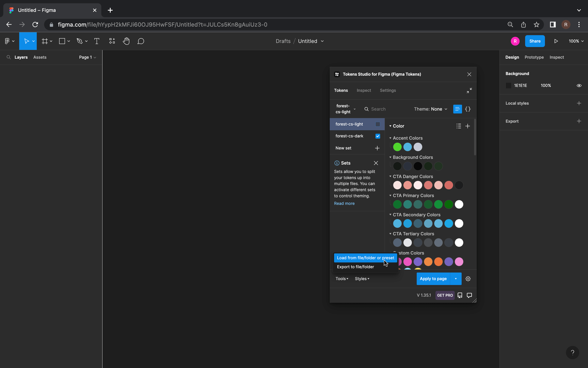Image resolution: width=588 pixels, height=368 pixels.
Task: Click the white CTA Primary Colors swatch
Action: coord(459,204)
